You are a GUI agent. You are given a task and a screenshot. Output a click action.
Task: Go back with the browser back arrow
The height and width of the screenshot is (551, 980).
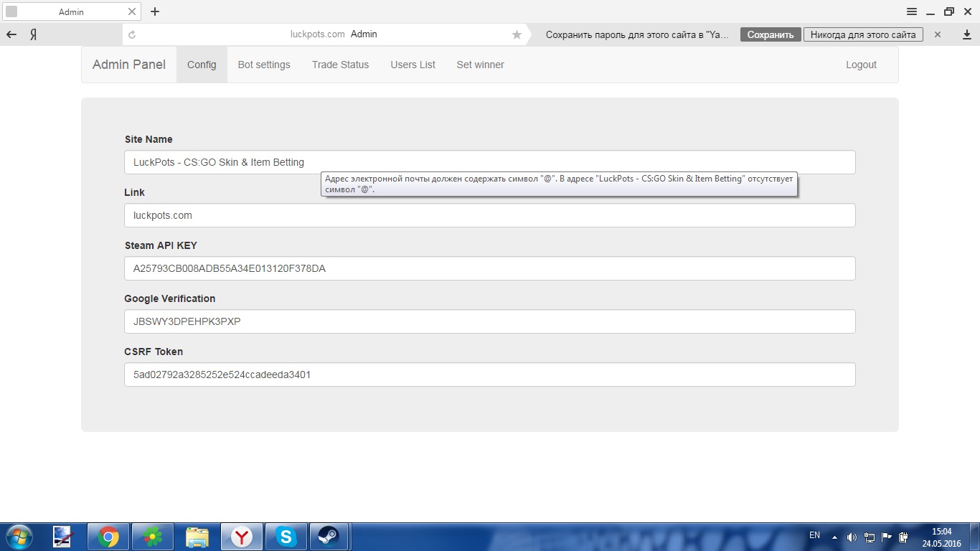(11, 34)
